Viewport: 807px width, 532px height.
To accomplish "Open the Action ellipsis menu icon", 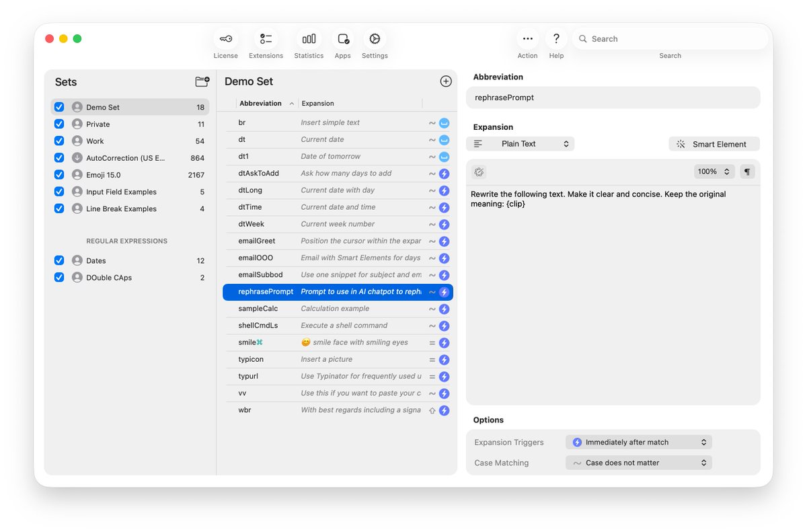I will point(527,39).
